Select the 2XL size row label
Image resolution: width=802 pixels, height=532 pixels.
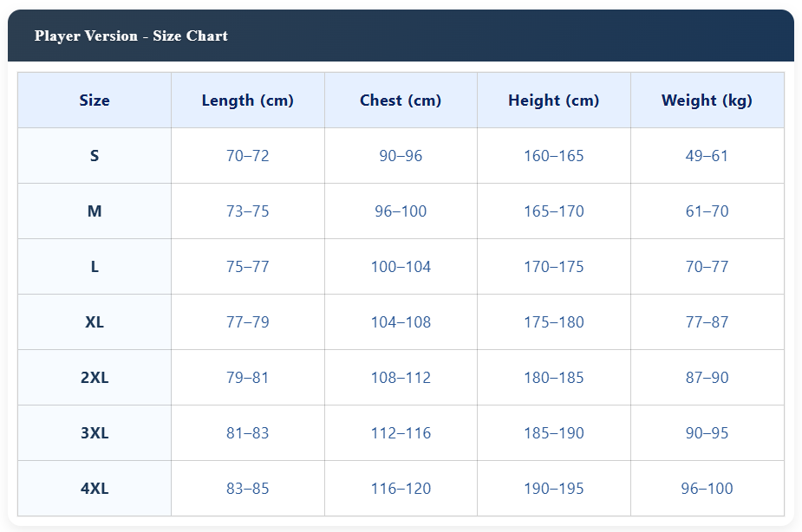[x=95, y=378]
